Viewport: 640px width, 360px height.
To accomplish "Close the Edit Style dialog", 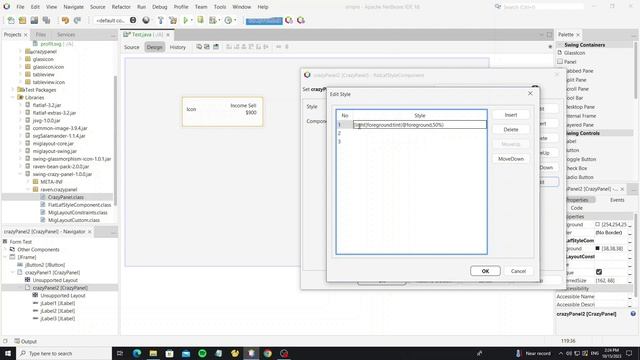I will click(x=530, y=93).
